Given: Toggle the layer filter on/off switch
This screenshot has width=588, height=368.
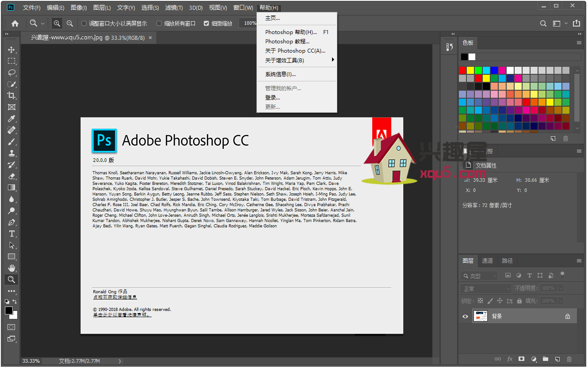Looking at the screenshot, I should [x=562, y=274].
